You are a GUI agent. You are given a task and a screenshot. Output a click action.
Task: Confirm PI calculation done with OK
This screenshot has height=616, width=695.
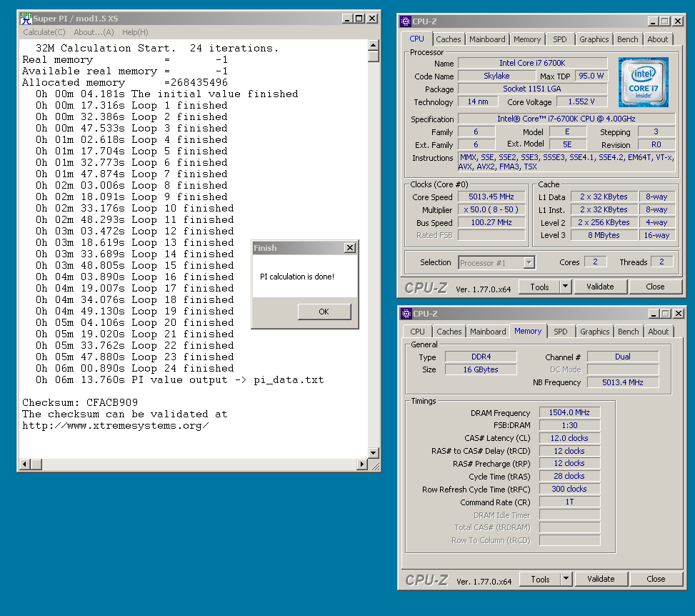(x=324, y=312)
